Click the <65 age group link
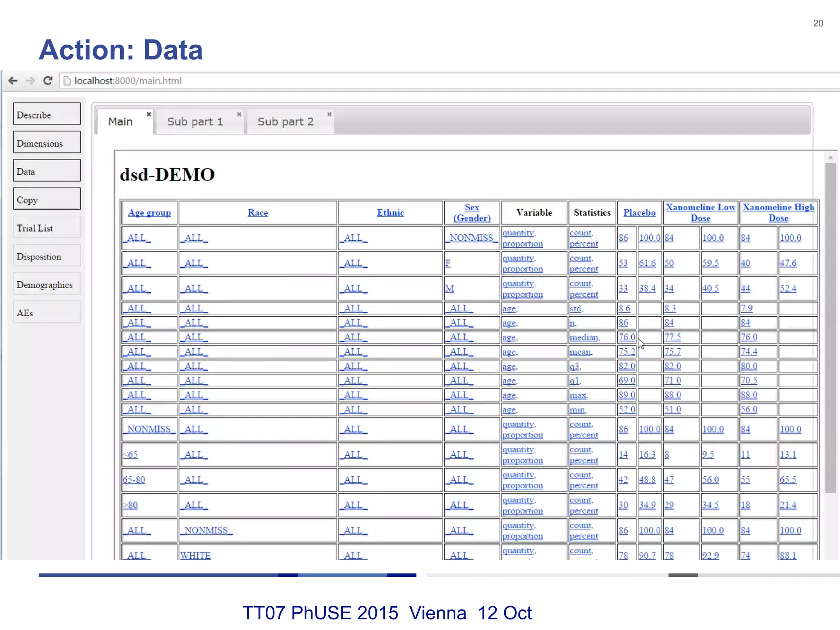The image size is (840, 630). (x=130, y=454)
